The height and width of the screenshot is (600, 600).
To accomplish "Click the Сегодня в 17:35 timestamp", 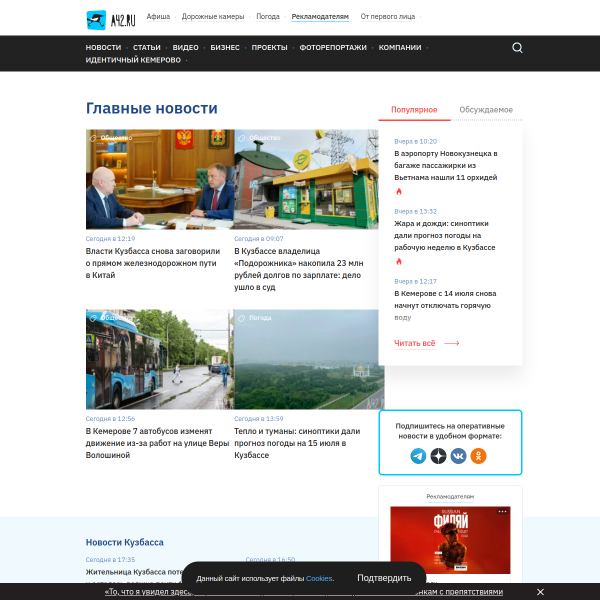I will [110, 559].
